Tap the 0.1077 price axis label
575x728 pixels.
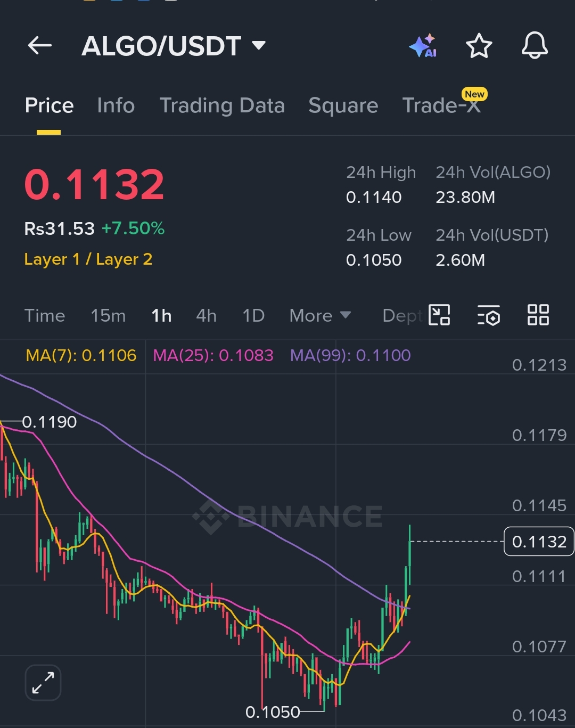(539, 647)
